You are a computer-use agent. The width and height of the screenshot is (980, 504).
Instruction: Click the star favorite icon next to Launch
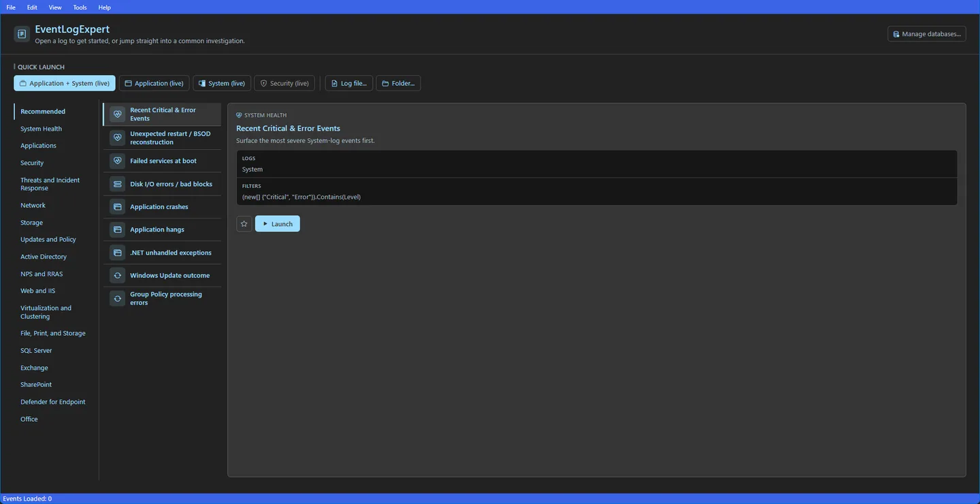(244, 224)
